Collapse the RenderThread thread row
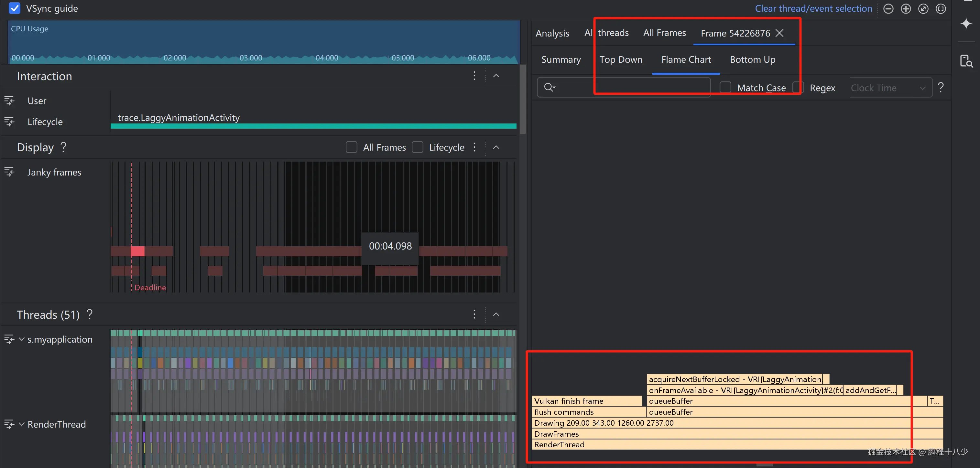 pos(22,424)
